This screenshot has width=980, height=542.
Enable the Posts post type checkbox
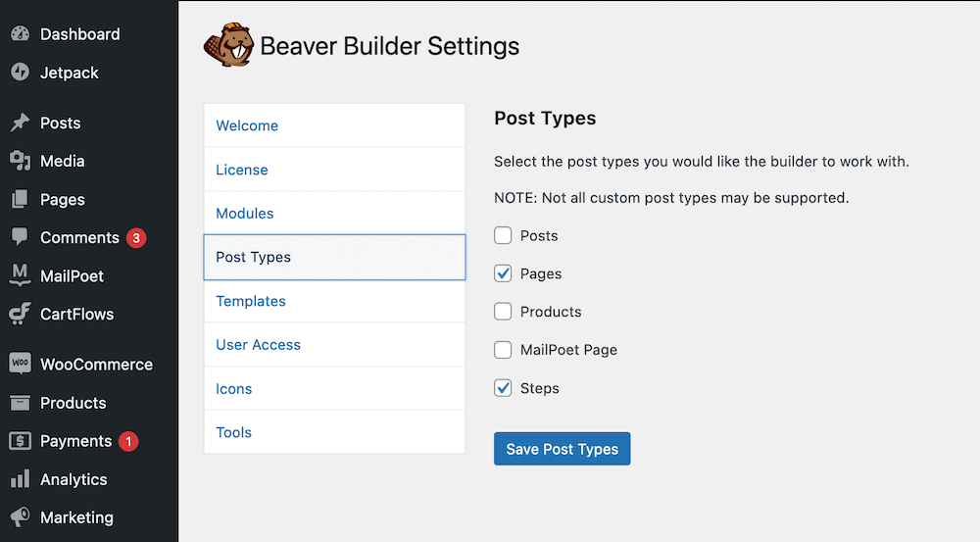[503, 235]
